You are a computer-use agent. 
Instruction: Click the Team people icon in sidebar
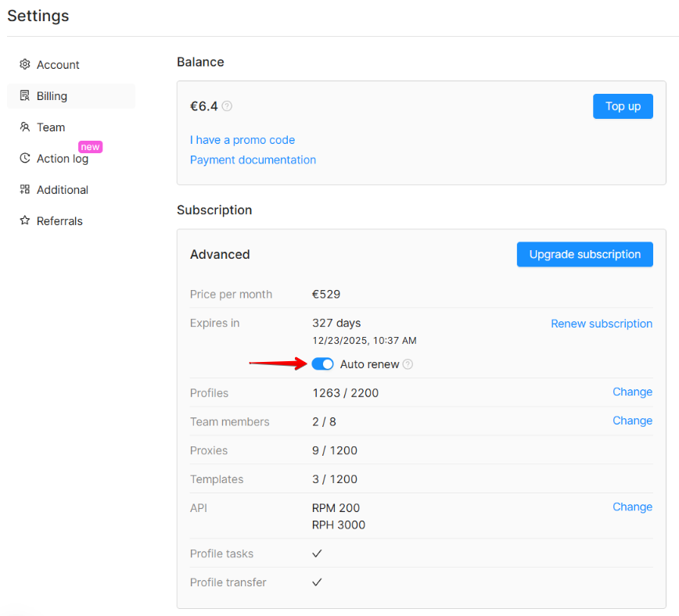point(25,127)
